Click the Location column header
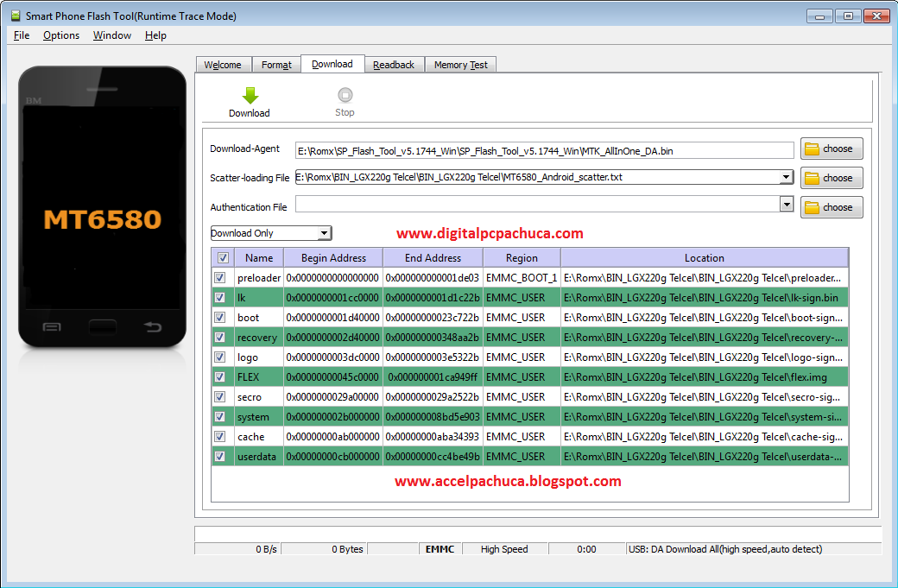This screenshot has height=588, width=898. point(705,257)
